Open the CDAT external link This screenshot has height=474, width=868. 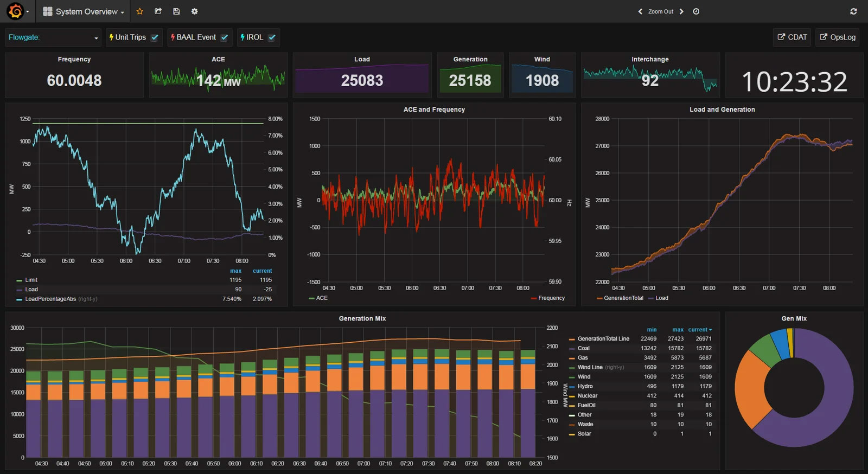click(792, 37)
